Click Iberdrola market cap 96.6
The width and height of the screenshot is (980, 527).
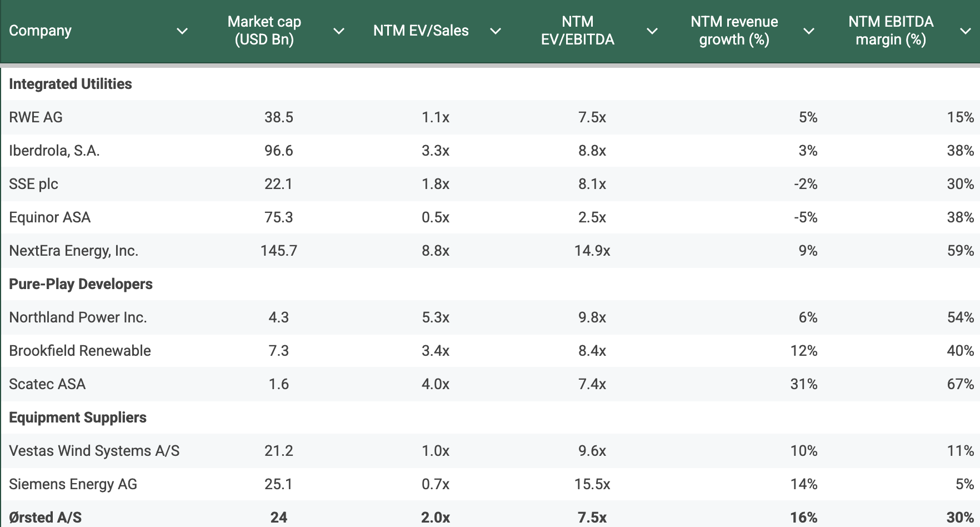[279, 151]
